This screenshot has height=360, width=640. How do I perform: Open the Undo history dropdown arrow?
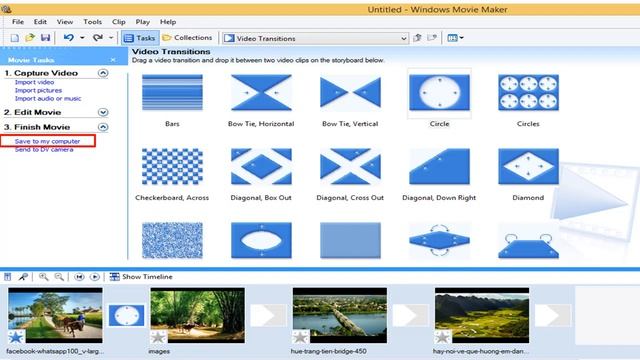point(82,38)
